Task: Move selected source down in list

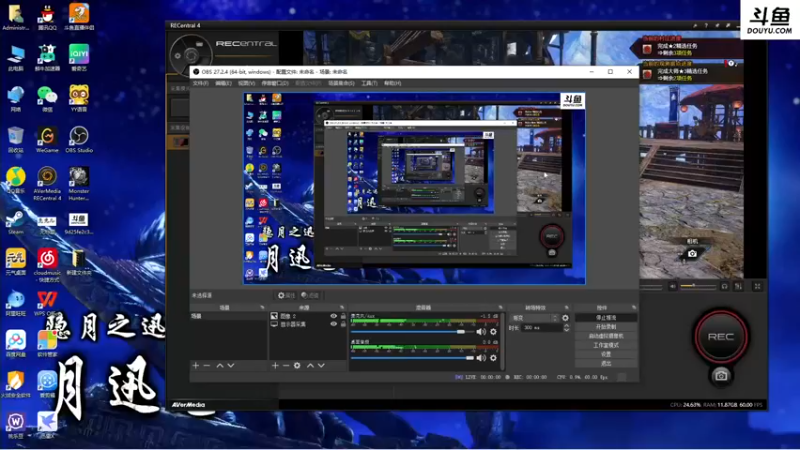Action: pos(321,365)
